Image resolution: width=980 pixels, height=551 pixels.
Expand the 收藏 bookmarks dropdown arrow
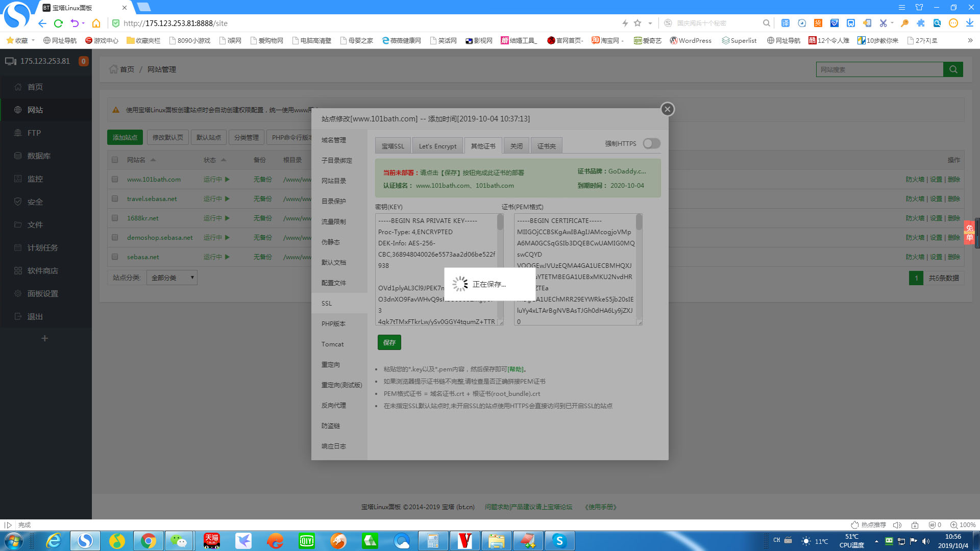[33, 40]
